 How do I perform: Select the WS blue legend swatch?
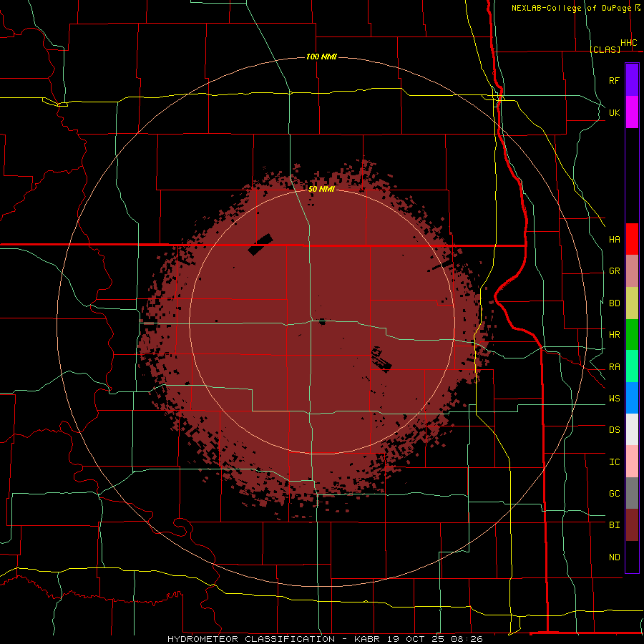[x=632, y=398]
